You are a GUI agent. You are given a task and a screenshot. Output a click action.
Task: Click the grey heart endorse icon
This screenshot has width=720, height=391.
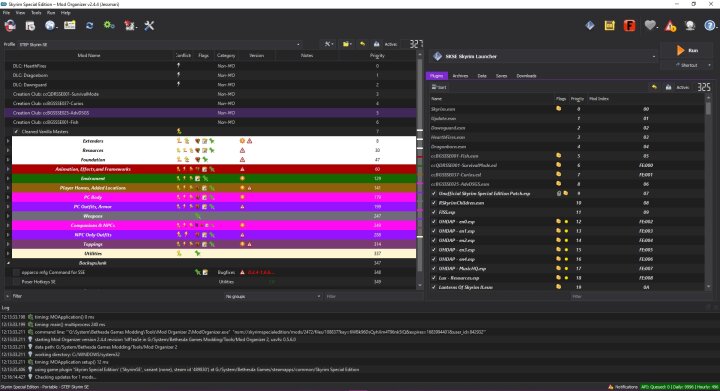(x=650, y=26)
